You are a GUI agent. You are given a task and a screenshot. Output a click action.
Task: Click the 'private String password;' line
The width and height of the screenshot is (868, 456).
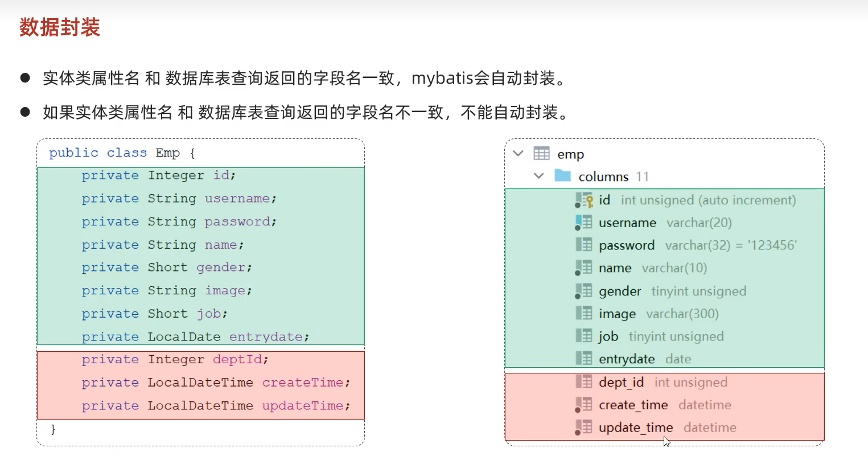click(x=179, y=221)
